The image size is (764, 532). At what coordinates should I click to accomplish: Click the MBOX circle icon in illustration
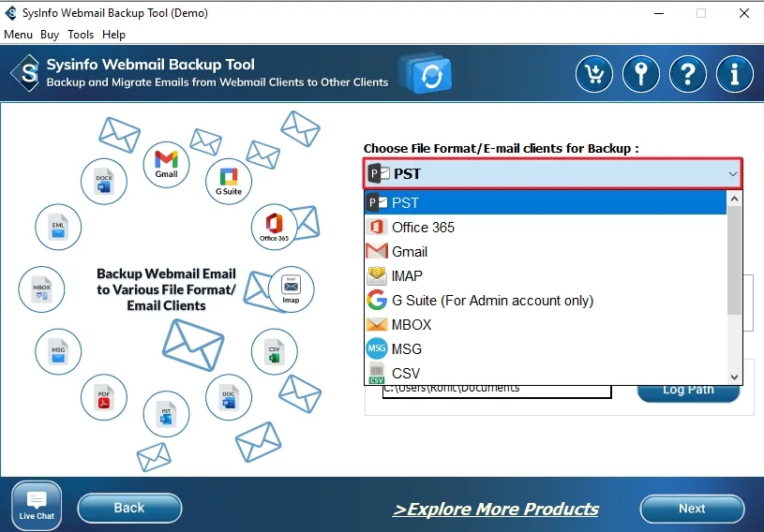click(x=41, y=289)
